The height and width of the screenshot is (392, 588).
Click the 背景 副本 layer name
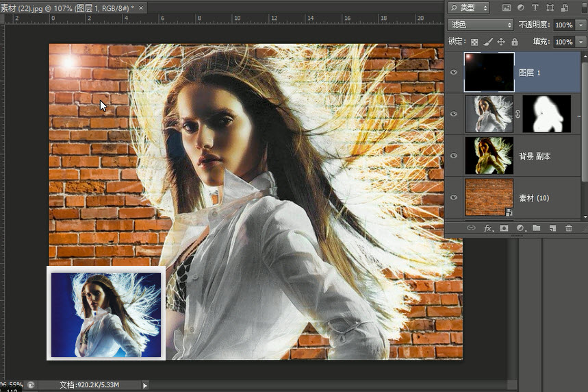click(535, 156)
